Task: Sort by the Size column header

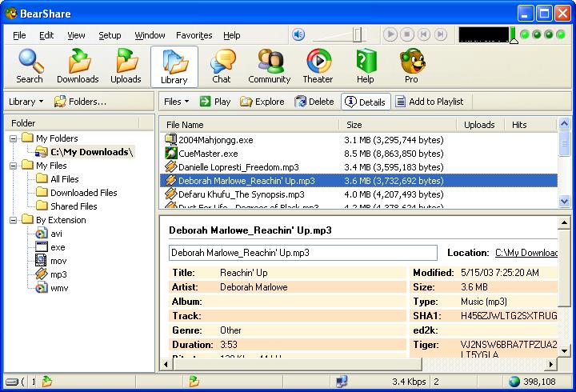Action: 398,125
